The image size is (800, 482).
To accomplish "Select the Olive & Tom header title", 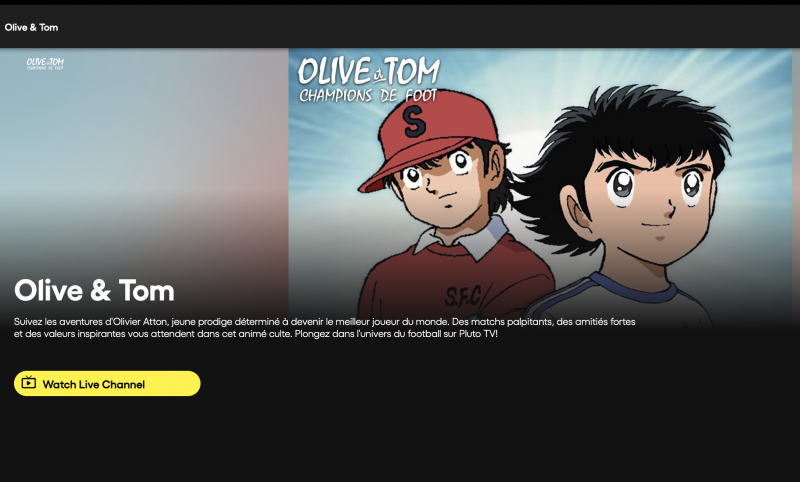I will pos(31,28).
